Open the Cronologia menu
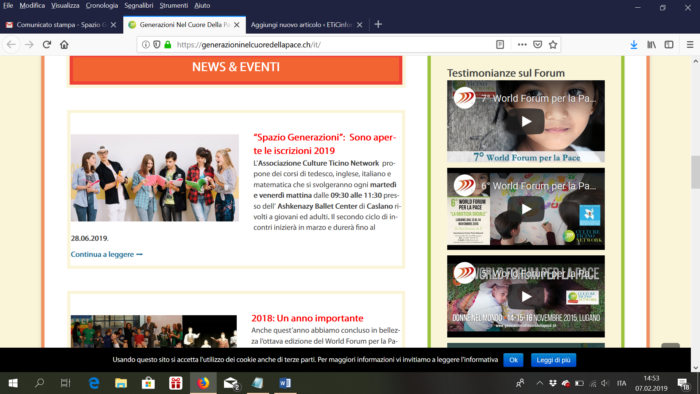Image resolution: width=700 pixels, height=394 pixels. [x=102, y=6]
